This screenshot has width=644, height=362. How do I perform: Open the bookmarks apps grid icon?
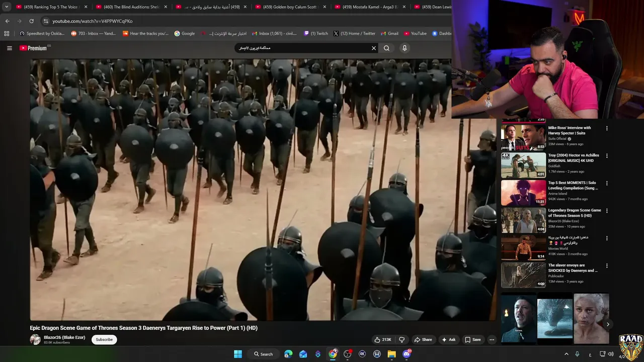[x=7, y=34]
